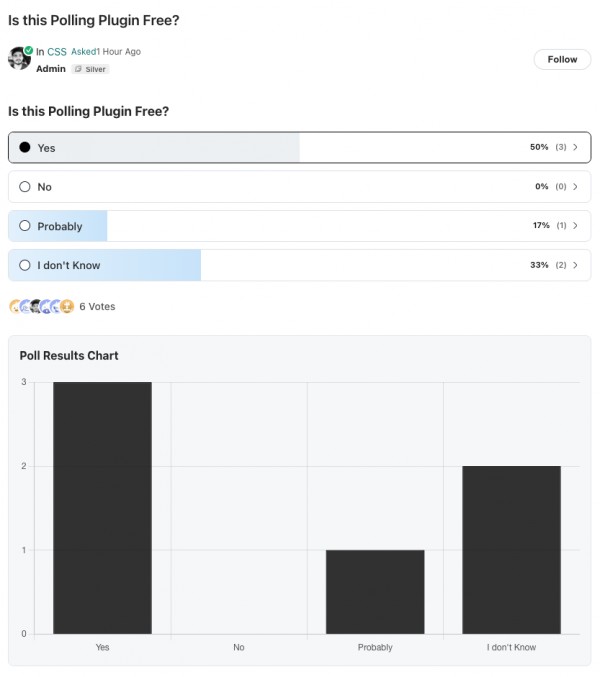Click the Admin author name
Screen dimensions: 600x677
click(51, 69)
